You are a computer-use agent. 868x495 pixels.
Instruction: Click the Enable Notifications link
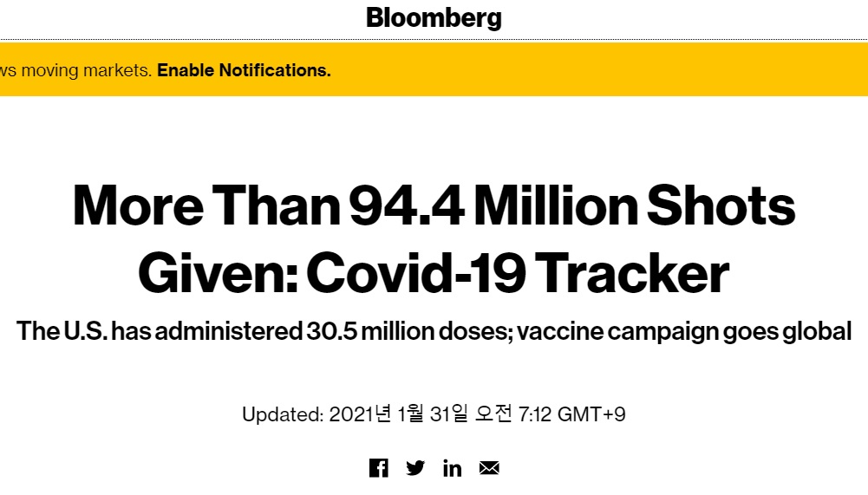245,70
